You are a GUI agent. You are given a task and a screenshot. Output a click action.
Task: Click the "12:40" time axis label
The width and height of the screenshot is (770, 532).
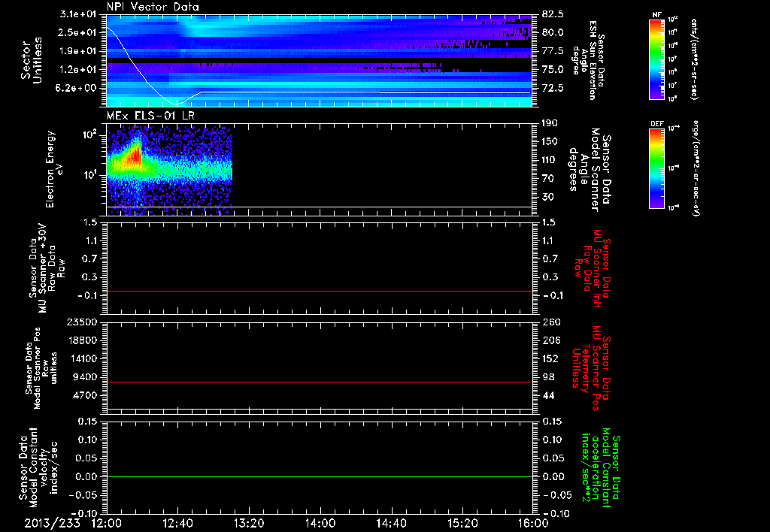click(177, 523)
